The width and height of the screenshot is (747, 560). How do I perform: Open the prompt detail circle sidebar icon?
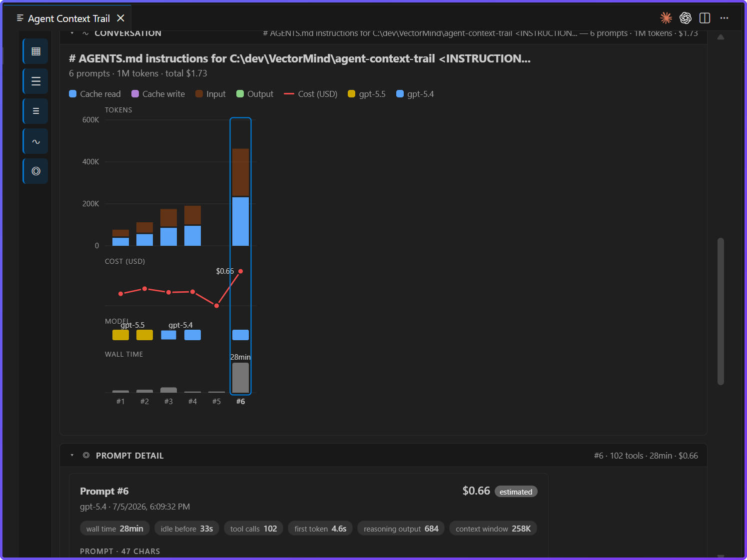(35, 171)
